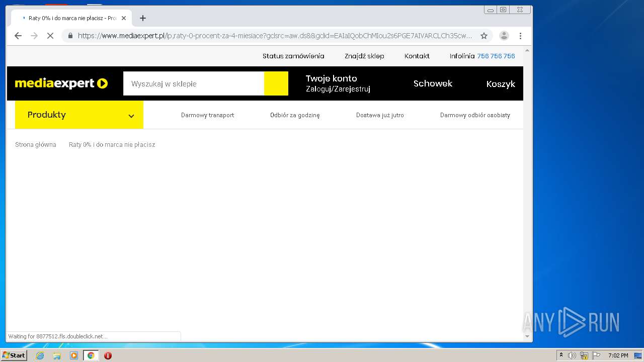
Task: Show hidden system tray icons
Action: pyautogui.click(x=561, y=355)
